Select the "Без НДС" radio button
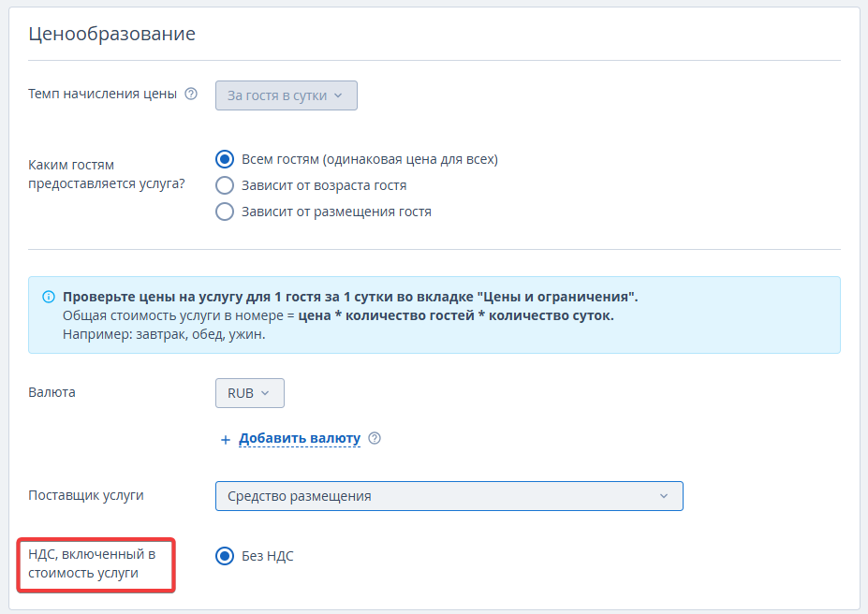This screenshot has width=868, height=614. 225,556
